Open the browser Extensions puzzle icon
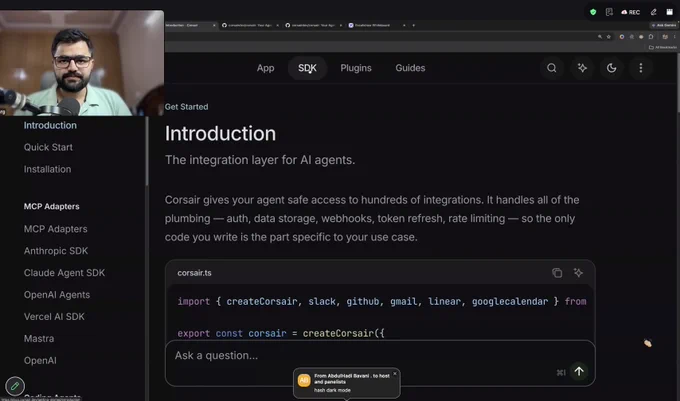Screen dimensions: 680x401 tap(651, 37)
